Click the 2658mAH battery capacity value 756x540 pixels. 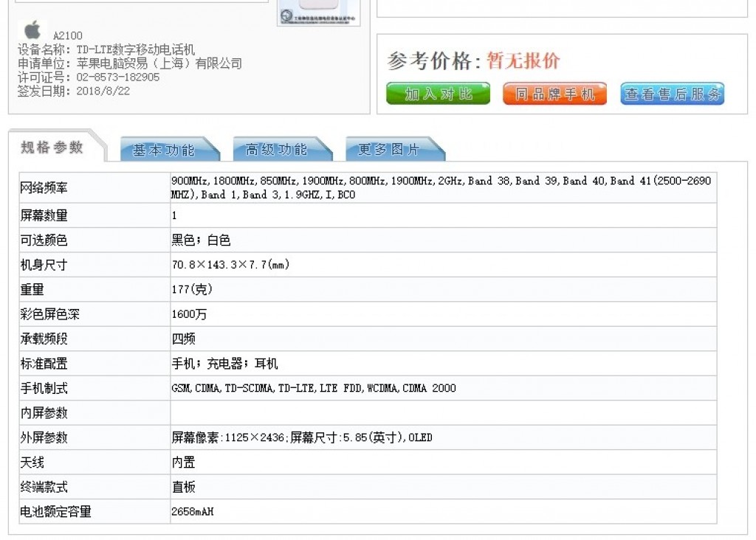[193, 511]
